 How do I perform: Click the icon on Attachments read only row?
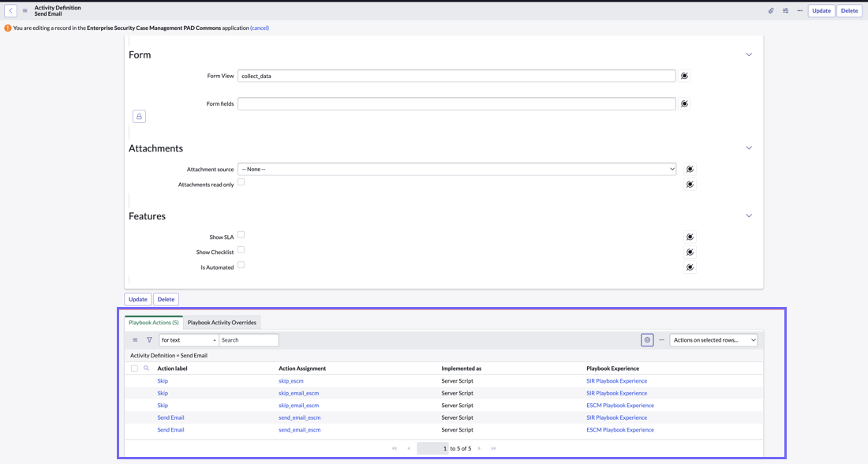click(690, 185)
